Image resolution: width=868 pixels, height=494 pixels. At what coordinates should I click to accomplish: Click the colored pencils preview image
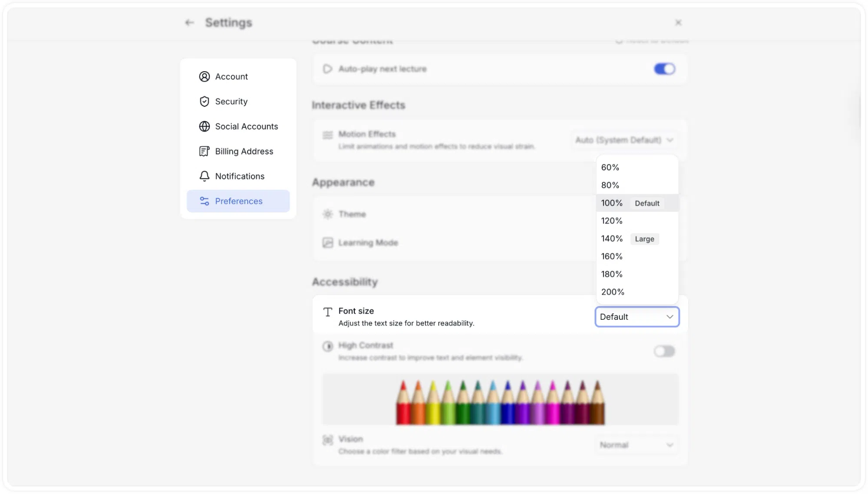click(500, 399)
